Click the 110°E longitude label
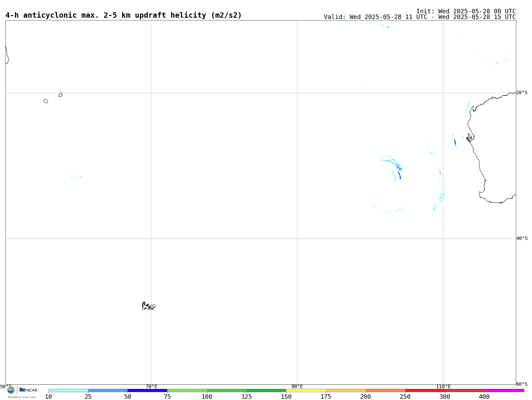Image resolution: width=532 pixels, height=400 pixels. 443,386
